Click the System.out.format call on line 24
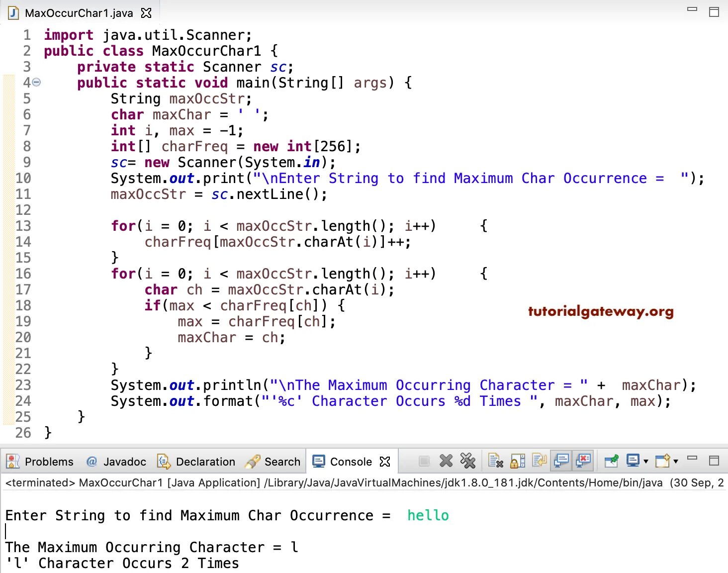The width and height of the screenshot is (728, 573). pos(390,401)
